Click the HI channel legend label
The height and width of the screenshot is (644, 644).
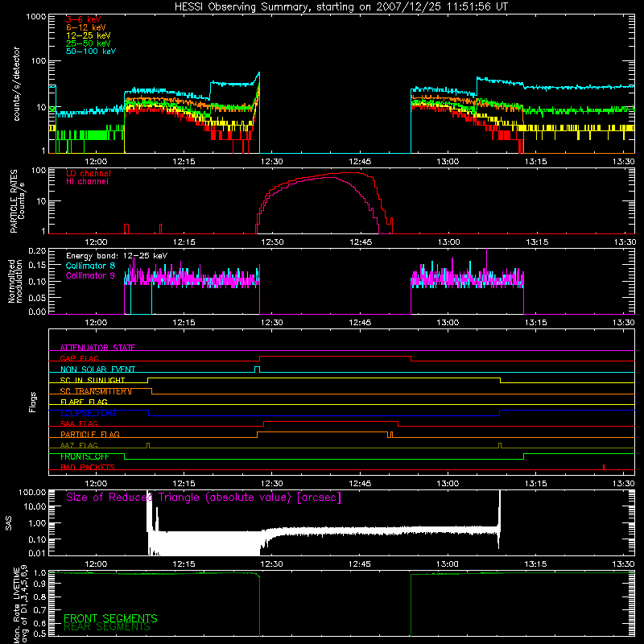pyautogui.click(x=88, y=182)
